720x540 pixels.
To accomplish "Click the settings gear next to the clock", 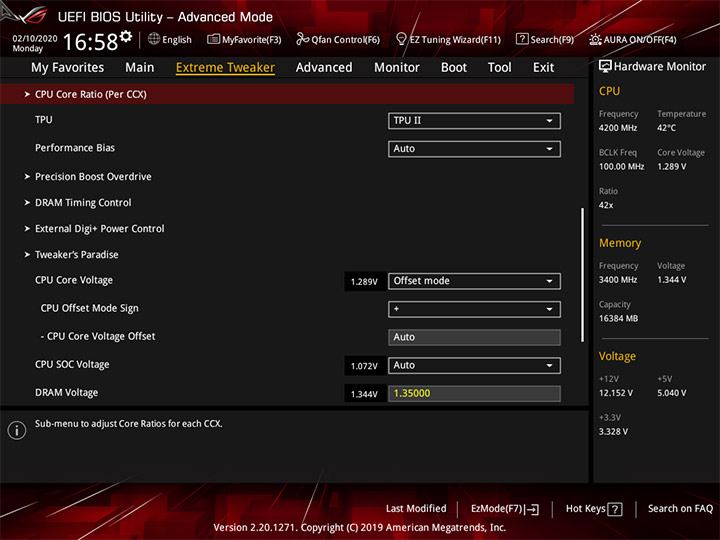I will 126,36.
